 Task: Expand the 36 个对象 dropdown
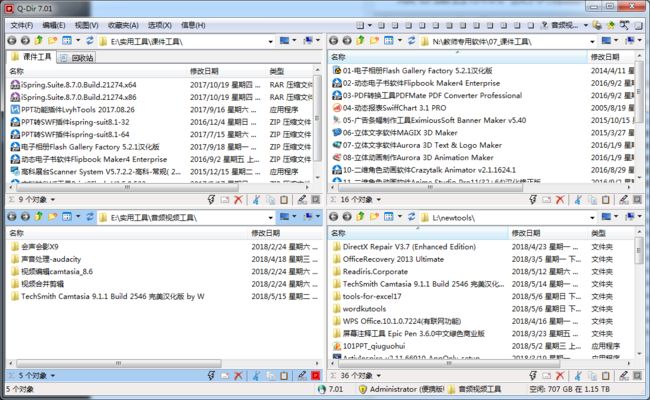pyautogui.click(x=378, y=376)
